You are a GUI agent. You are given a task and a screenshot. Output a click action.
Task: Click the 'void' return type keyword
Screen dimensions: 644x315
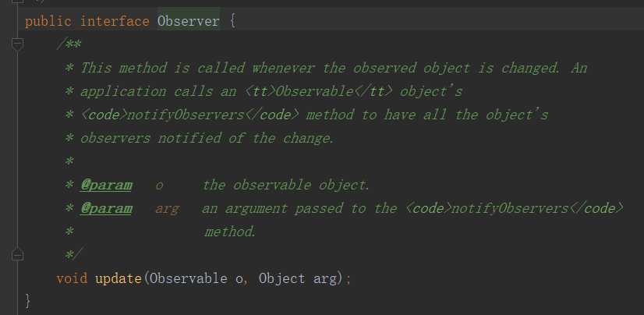(x=72, y=278)
